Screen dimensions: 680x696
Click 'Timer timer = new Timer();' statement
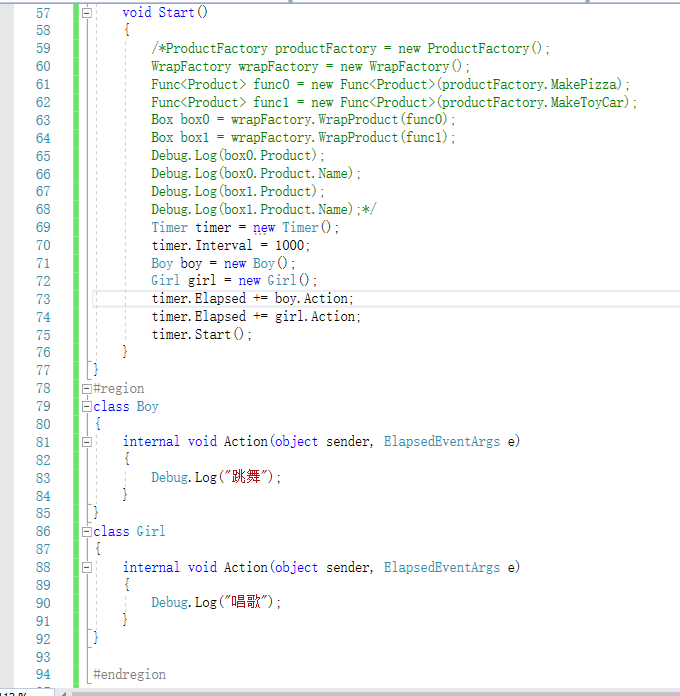coord(245,228)
